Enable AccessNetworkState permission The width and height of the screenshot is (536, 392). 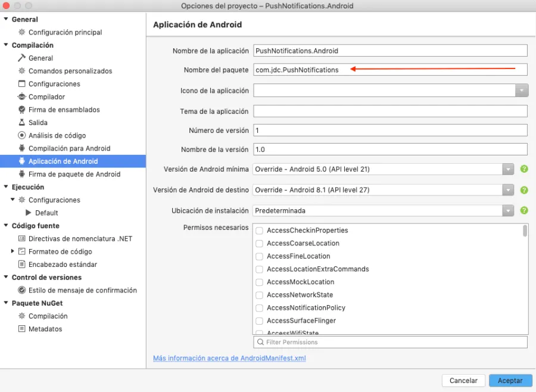260,295
